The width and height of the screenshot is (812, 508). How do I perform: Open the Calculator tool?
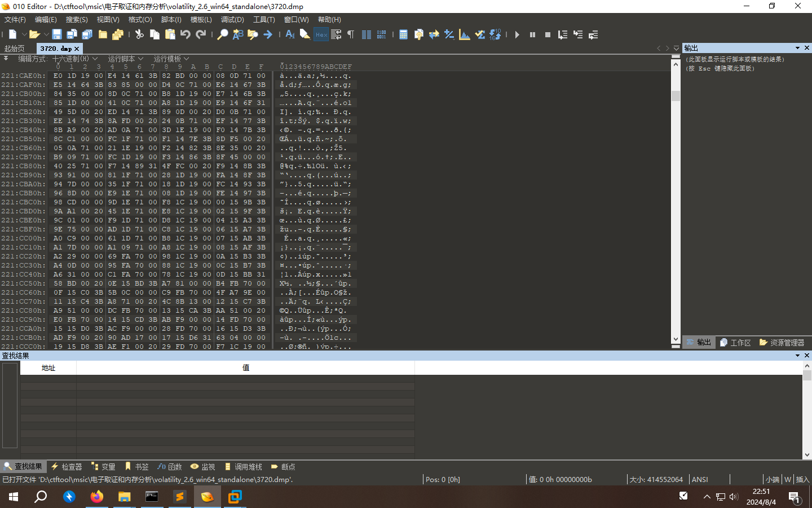(403, 34)
